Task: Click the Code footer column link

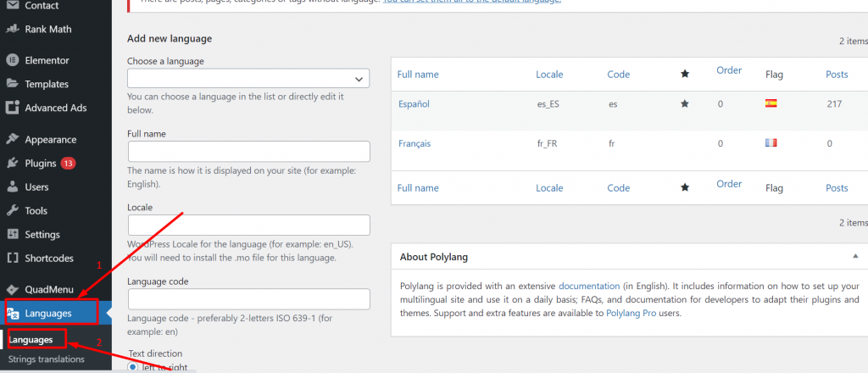Action: tap(618, 187)
